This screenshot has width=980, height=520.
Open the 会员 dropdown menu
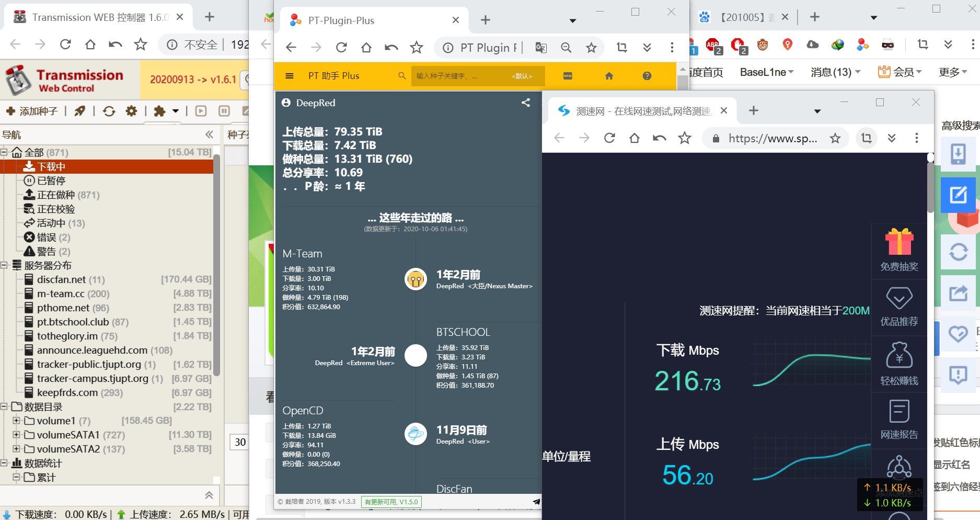(900, 72)
